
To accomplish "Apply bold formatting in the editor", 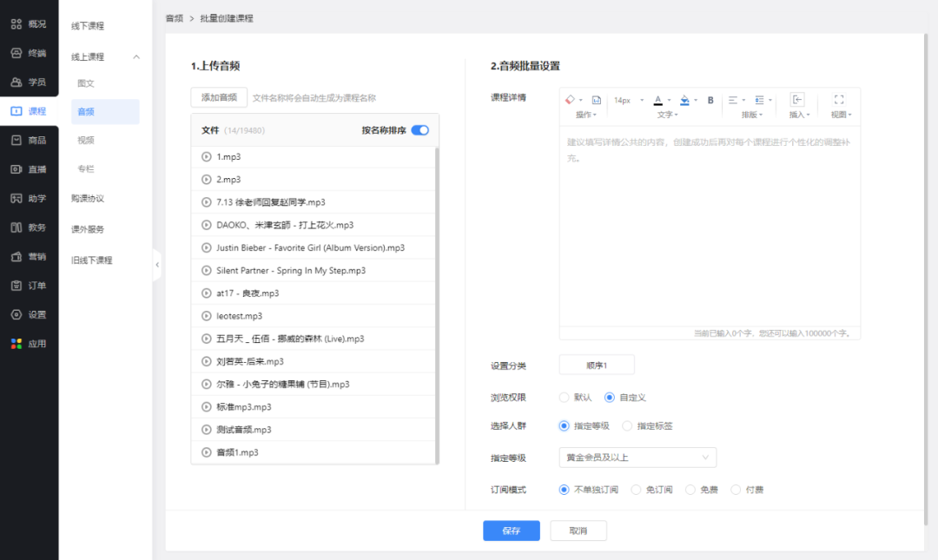I will [x=710, y=101].
